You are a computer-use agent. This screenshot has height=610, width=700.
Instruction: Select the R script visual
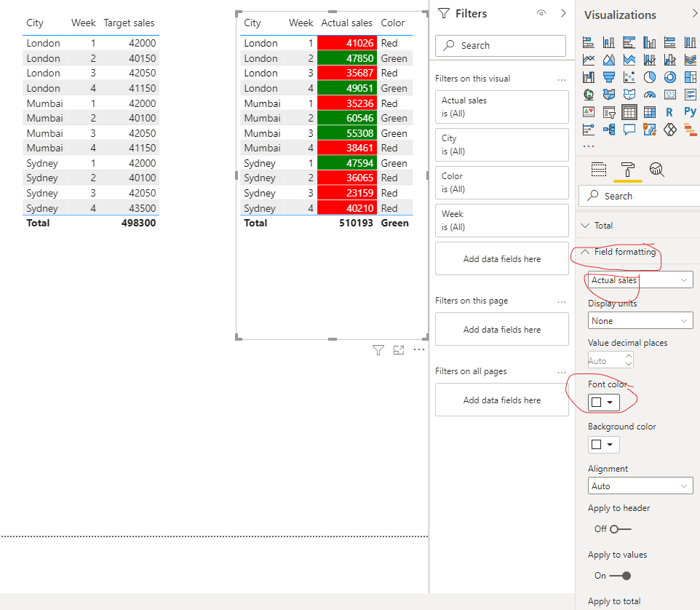coord(669,112)
